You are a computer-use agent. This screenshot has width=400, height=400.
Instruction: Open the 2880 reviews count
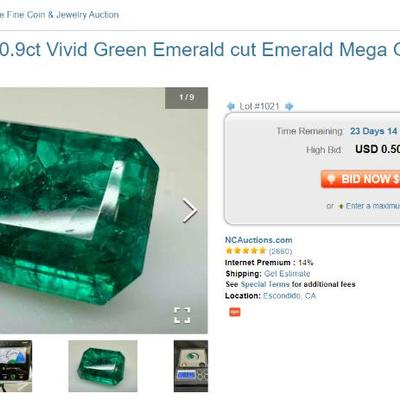click(280, 251)
